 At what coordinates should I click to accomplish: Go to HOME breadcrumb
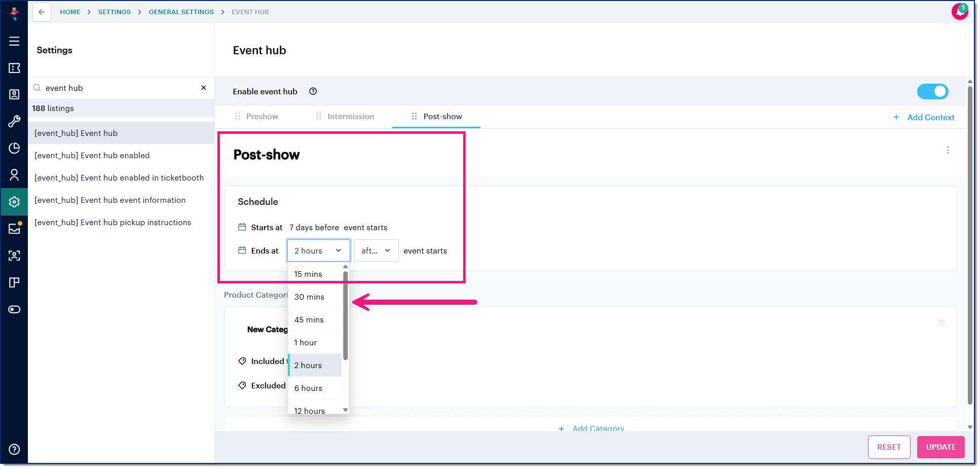[70, 12]
